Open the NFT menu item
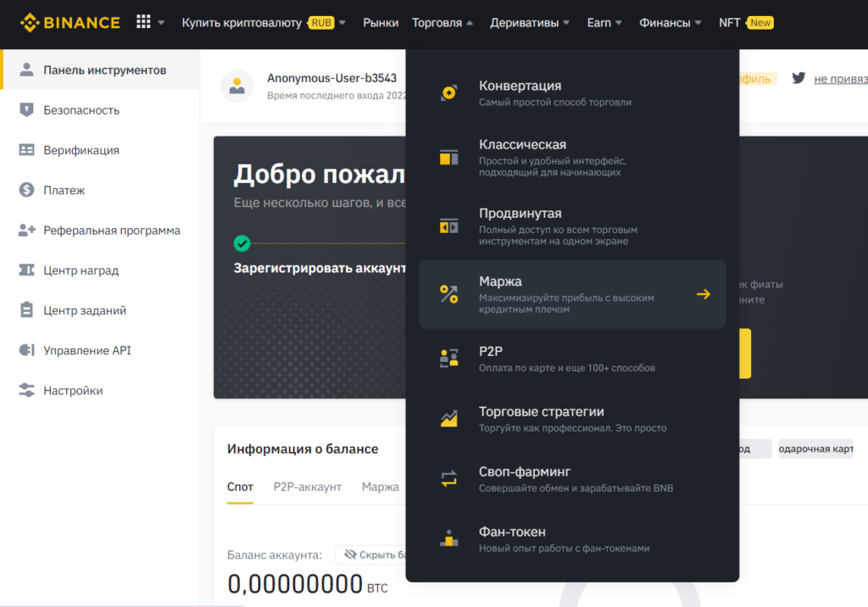The height and width of the screenshot is (607, 868). pyautogui.click(x=746, y=23)
